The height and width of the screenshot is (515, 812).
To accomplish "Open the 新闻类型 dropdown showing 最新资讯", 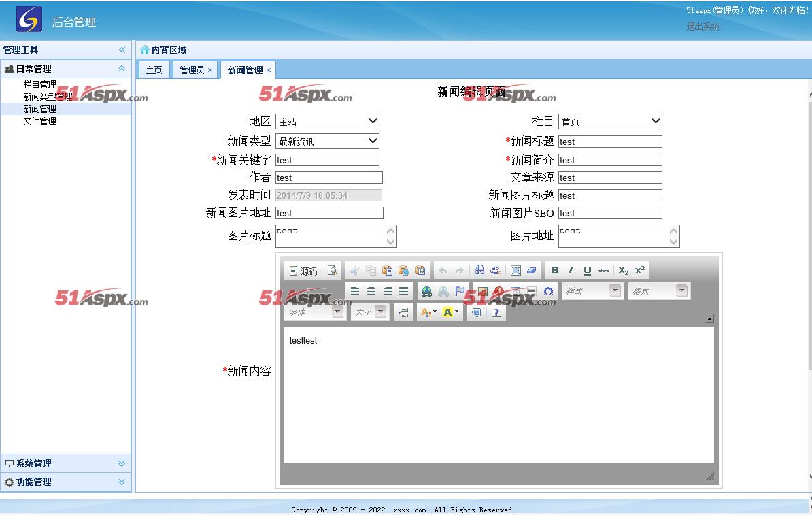I will 327,142.
